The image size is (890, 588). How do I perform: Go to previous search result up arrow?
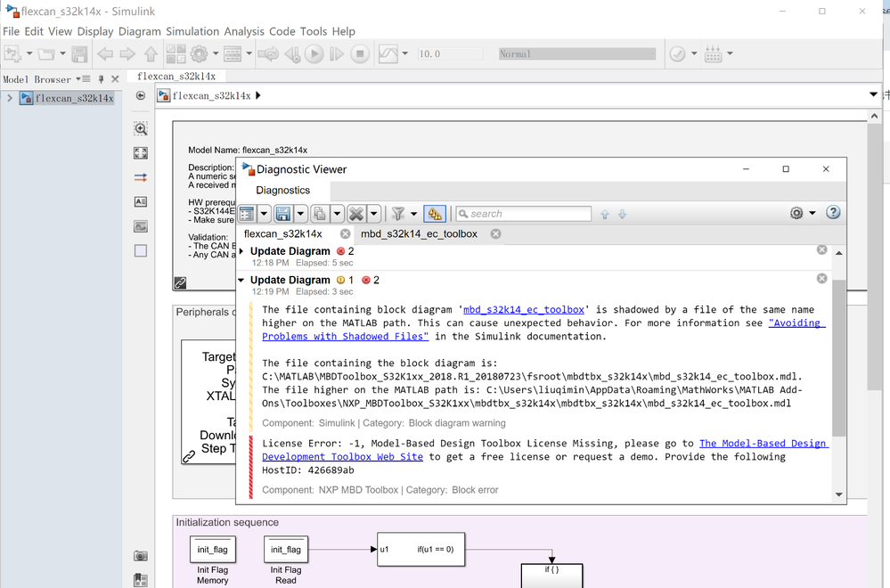[x=605, y=214]
